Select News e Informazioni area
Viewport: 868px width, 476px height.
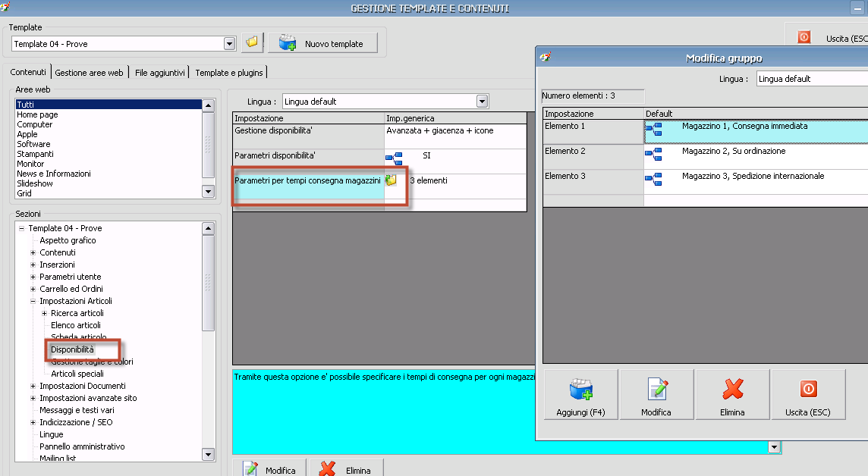(x=54, y=174)
